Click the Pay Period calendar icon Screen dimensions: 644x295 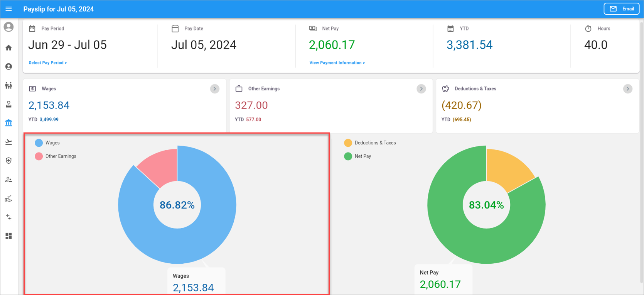[32, 29]
